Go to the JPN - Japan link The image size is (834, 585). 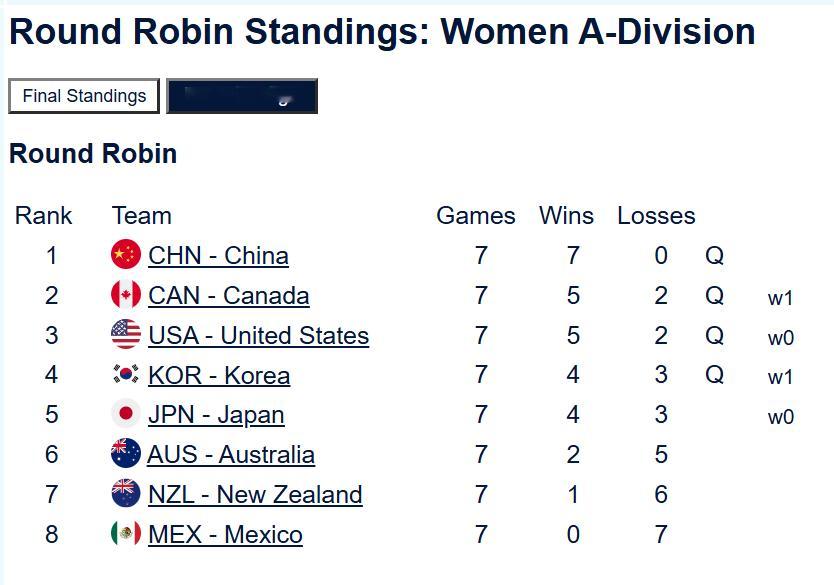(x=216, y=415)
